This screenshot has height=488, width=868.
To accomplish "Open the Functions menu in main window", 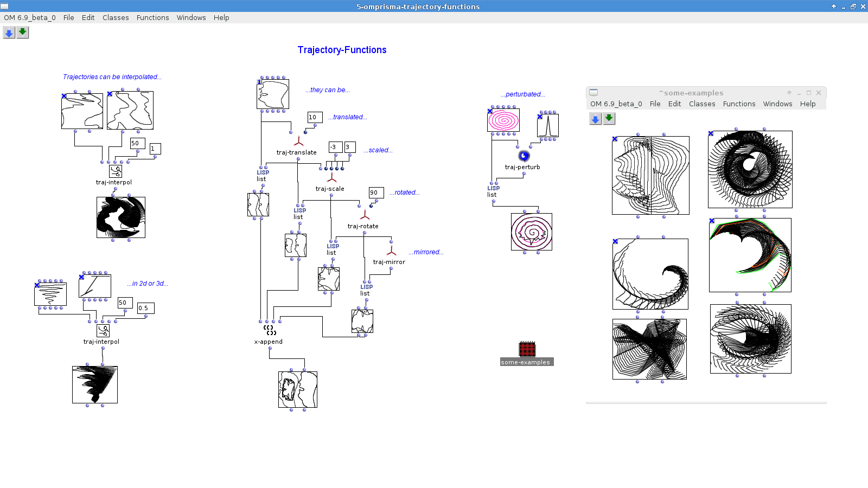I will [x=152, y=17].
